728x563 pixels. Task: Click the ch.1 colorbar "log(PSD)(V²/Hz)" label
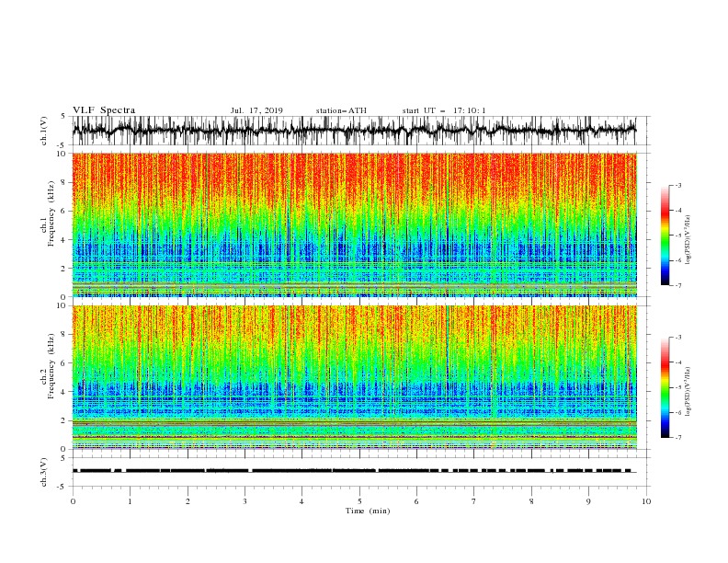point(688,240)
